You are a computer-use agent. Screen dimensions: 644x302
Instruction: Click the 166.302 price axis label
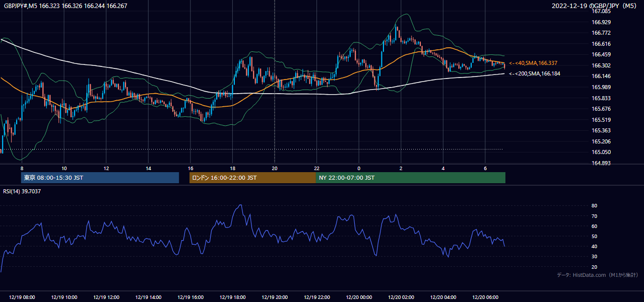601,65
